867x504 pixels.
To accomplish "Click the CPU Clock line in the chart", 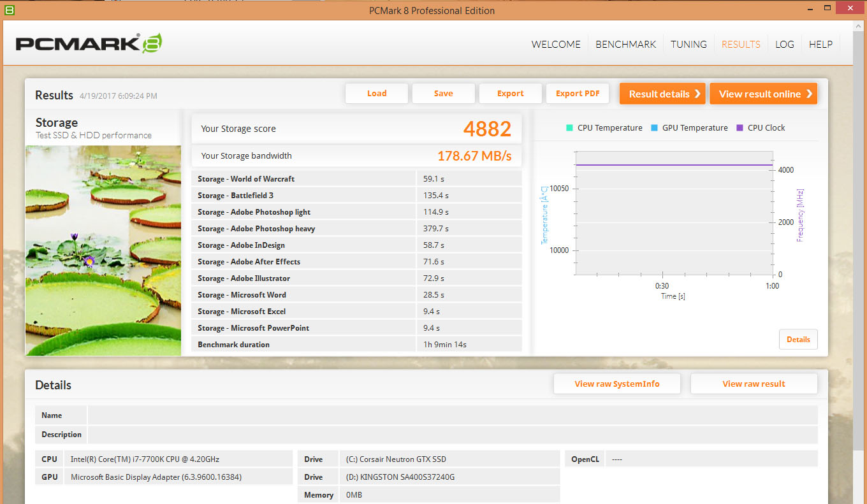I will coord(674,165).
